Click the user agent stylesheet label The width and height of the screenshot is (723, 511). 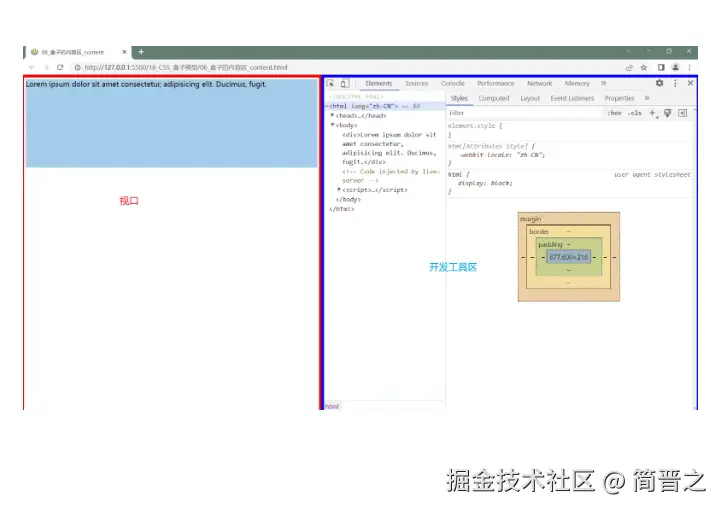click(x=652, y=174)
